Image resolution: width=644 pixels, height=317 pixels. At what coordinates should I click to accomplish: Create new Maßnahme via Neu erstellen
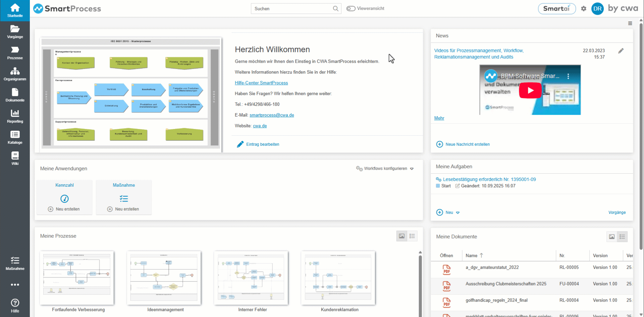123,209
